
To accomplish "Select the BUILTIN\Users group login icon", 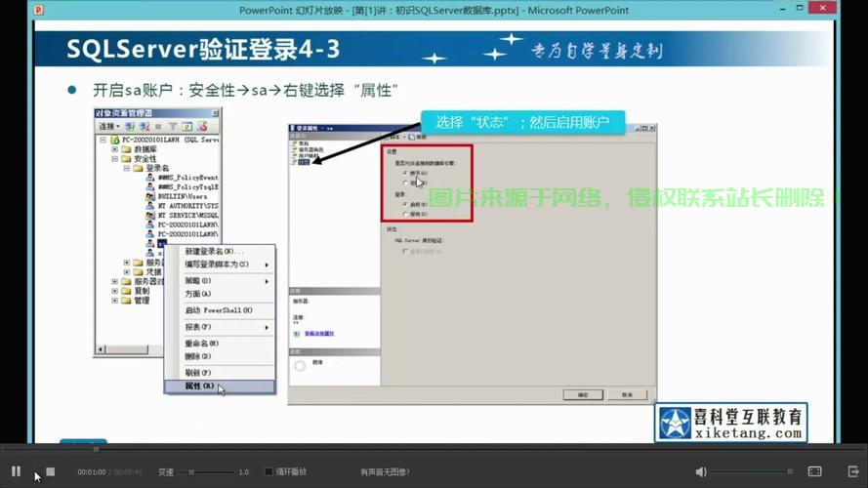I will pyautogui.click(x=150, y=196).
